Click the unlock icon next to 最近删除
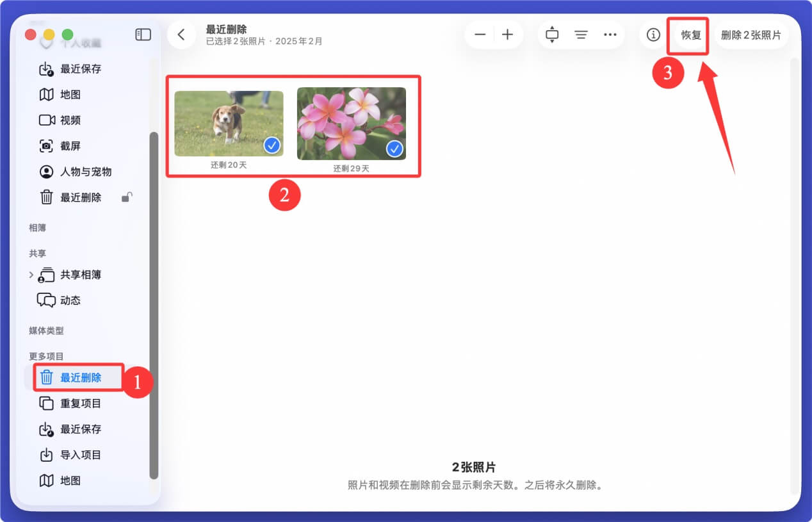The image size is (812, 522). [127, 198]
